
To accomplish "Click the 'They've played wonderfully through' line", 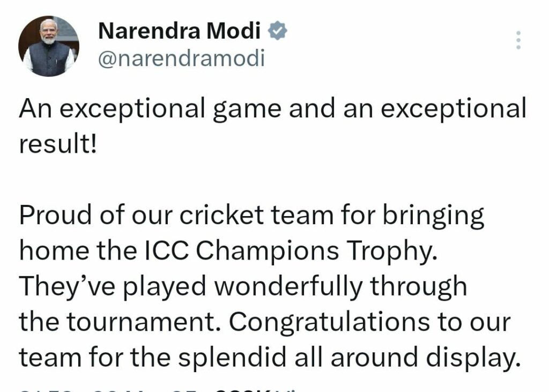I will click(x=243, y=286).
